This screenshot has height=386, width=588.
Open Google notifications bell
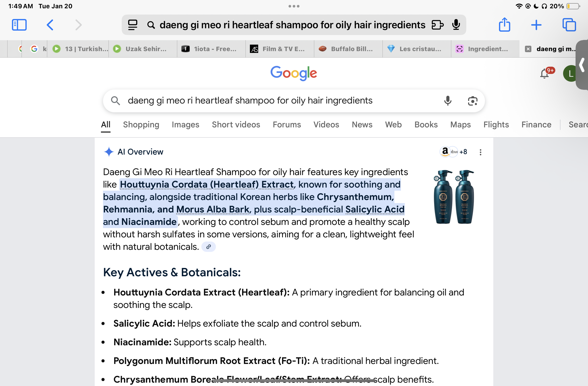(x=545, y=74)
